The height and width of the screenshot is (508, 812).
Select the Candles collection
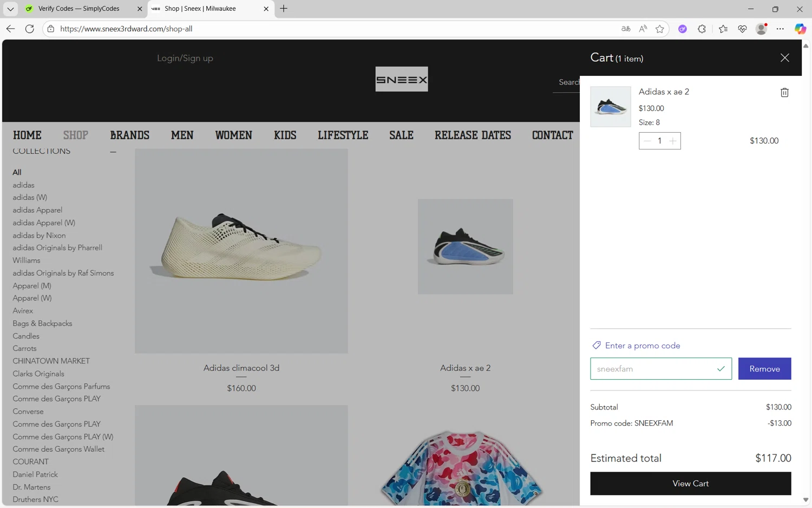click(26, 336)
